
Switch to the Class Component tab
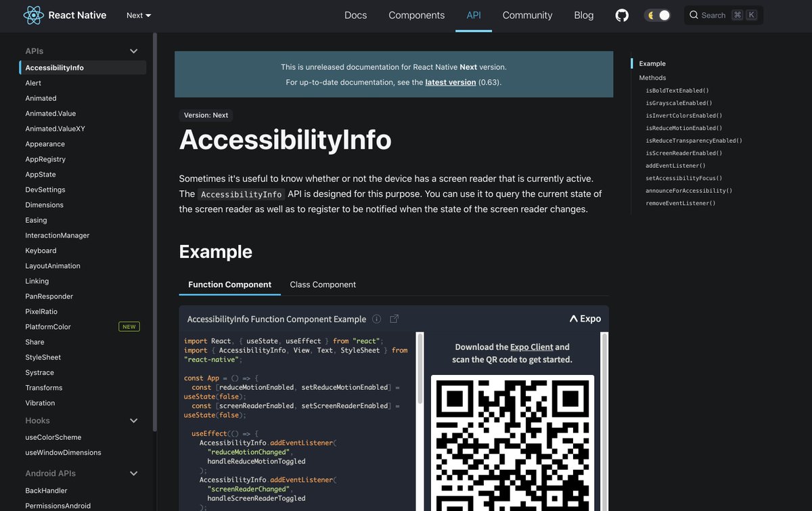coord(323,284)
